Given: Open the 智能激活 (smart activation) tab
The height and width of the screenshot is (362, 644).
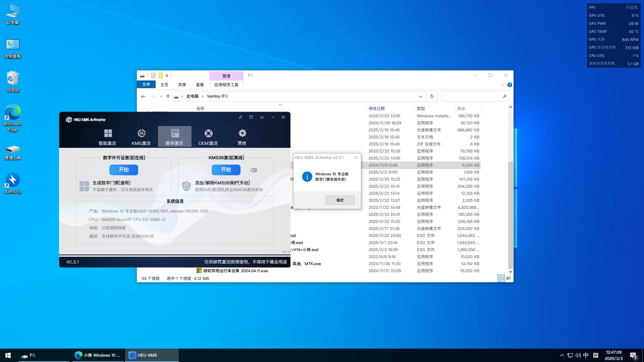Looking at the screenshot, I should tap(107, 137).
